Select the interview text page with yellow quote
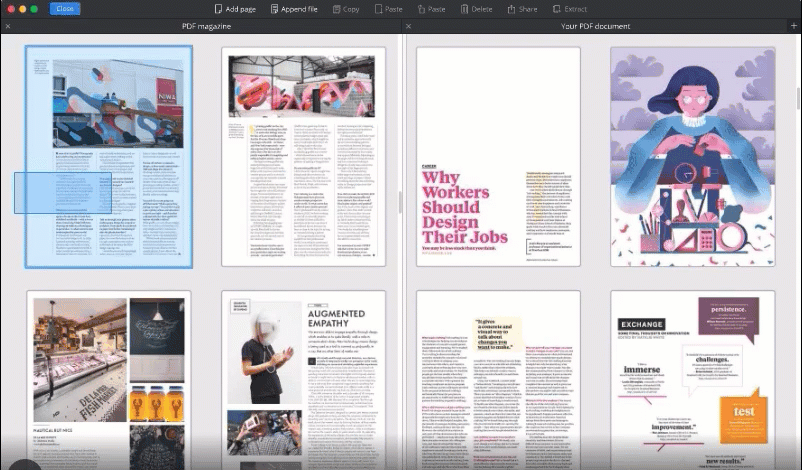Viewport: 802px width, 470px height. click(498, 380)
